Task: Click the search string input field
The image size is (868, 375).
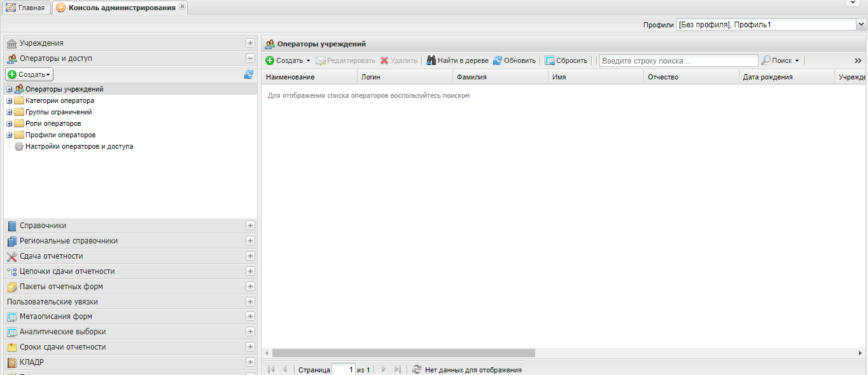Action: tap(678, 60)
